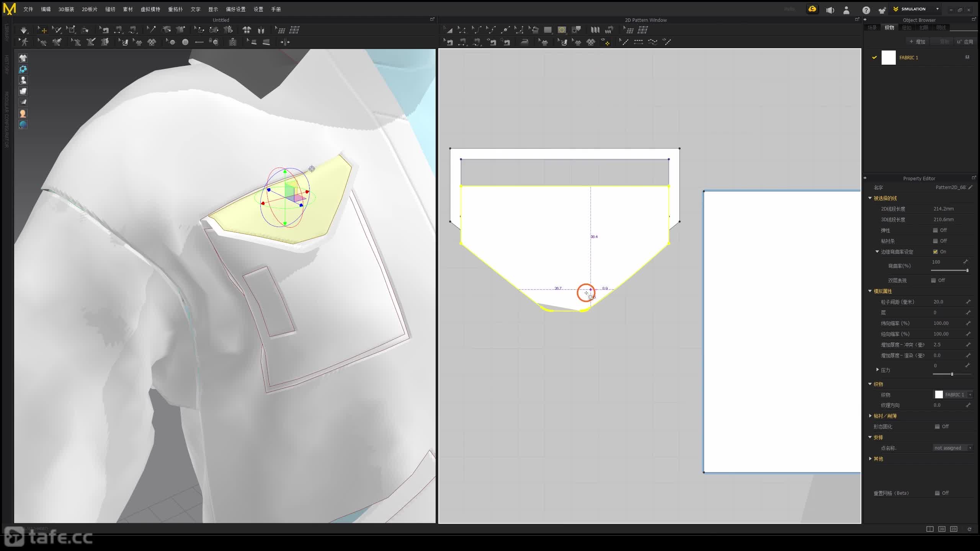The width and height of the screenshot is (980, 551).
Task: Toggle the 重置网格 (Beta) checkbox
Action: point(937,493)
